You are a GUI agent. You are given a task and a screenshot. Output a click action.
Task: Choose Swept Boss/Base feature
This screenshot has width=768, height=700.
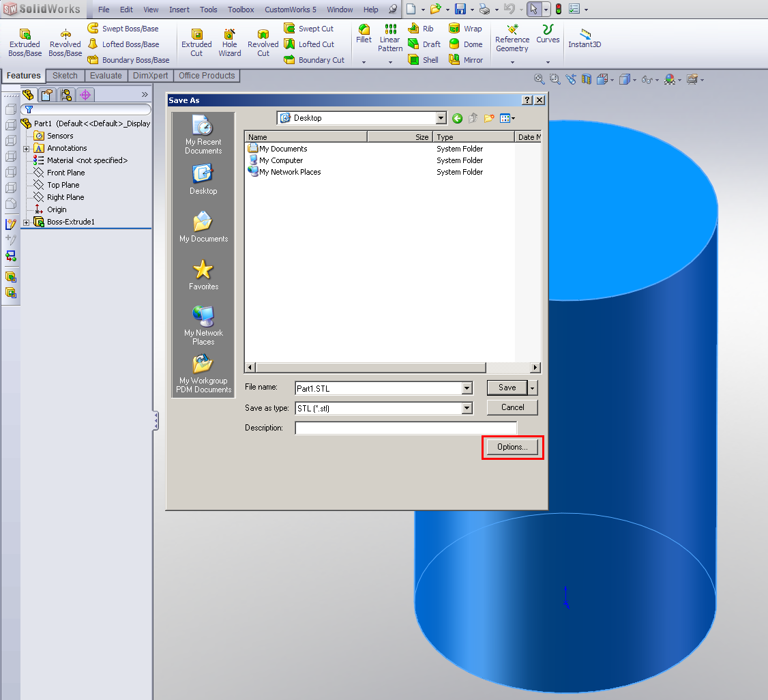123,29
